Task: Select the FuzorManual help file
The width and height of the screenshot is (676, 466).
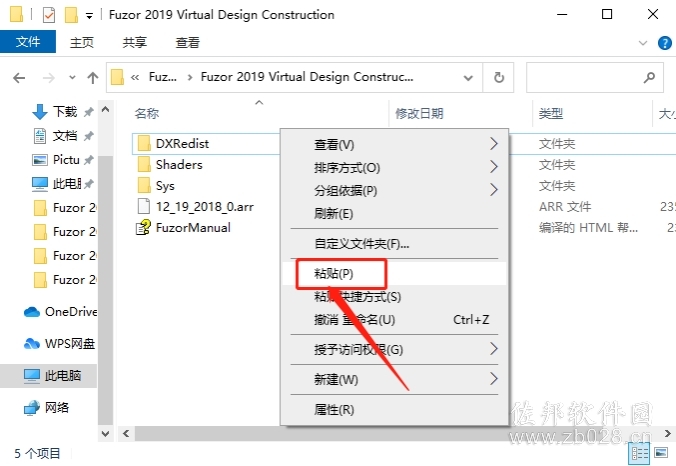Action: (193, 228)
